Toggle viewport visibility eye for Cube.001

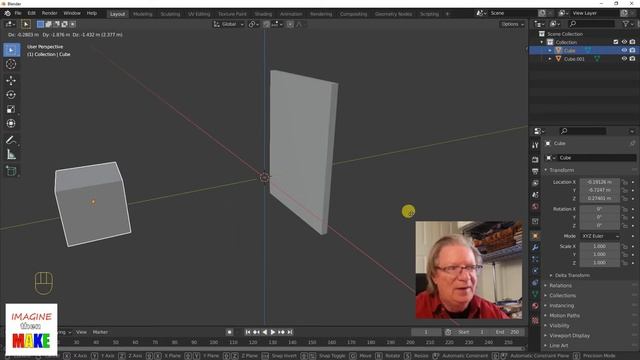coord(624,59)
